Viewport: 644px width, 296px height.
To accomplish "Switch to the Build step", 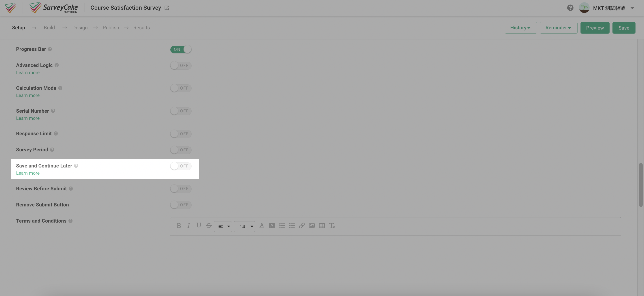I will pos(49,28).
